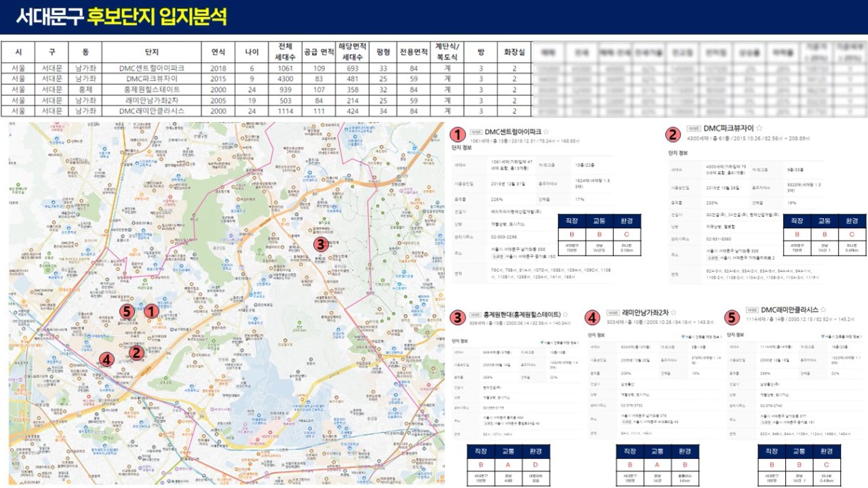Click the 아파트 tag before DMC래미안클라시스 card title
Image resolution: width=868 pixels, height=488 pixels.
point(752,310)
